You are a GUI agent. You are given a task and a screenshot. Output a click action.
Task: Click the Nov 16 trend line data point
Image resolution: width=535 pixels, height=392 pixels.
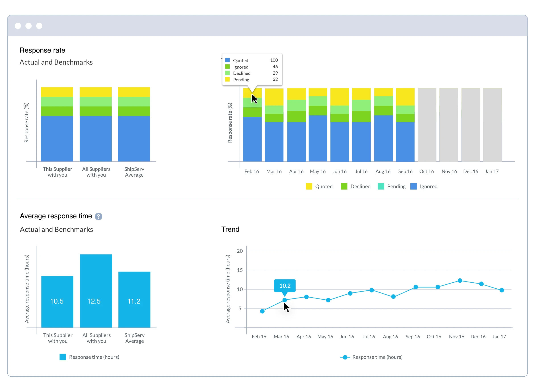tap(460, 281)
